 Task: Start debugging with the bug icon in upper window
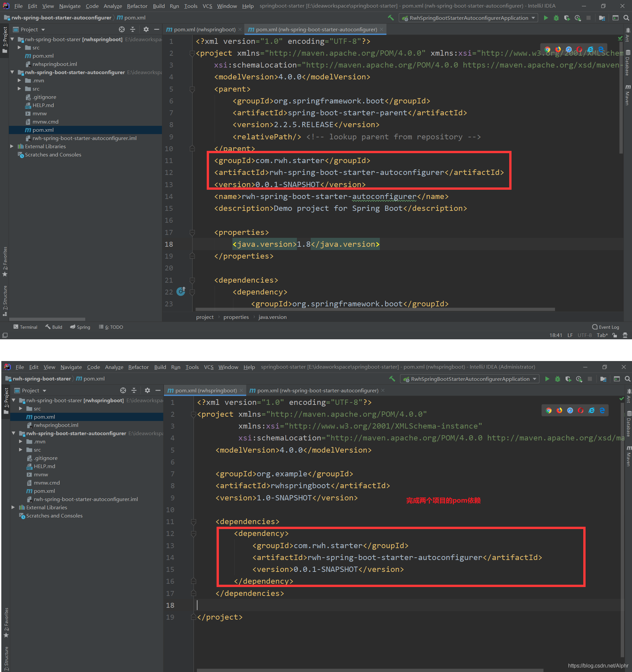pos(556,18)
